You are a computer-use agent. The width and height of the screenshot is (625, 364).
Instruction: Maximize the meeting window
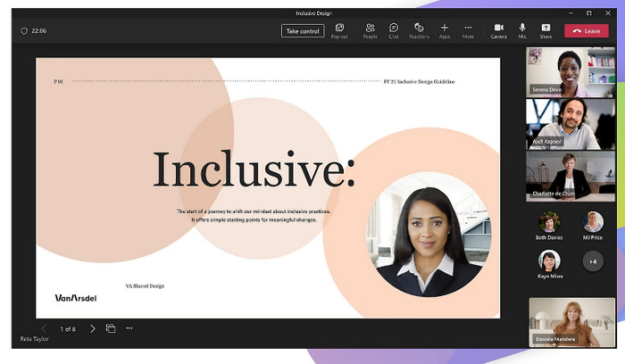[x=589, y=13]
